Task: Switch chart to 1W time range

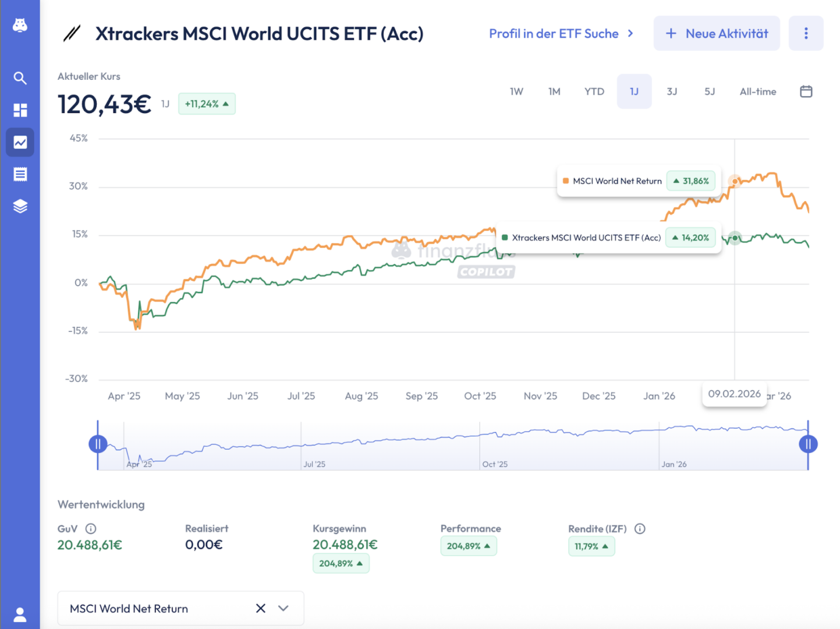Action: point(516,91)
